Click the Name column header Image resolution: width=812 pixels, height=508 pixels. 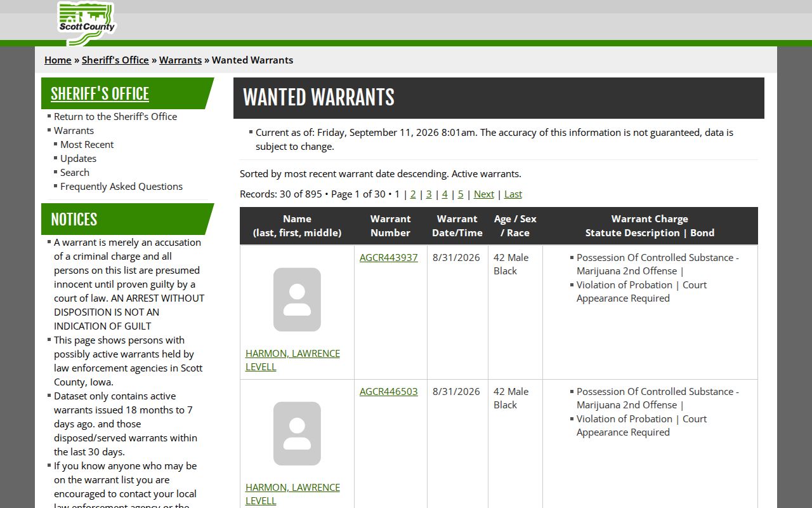(297, 225)
